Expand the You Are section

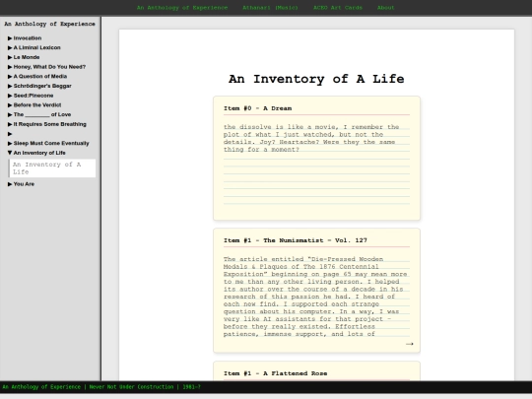[21, 184]
